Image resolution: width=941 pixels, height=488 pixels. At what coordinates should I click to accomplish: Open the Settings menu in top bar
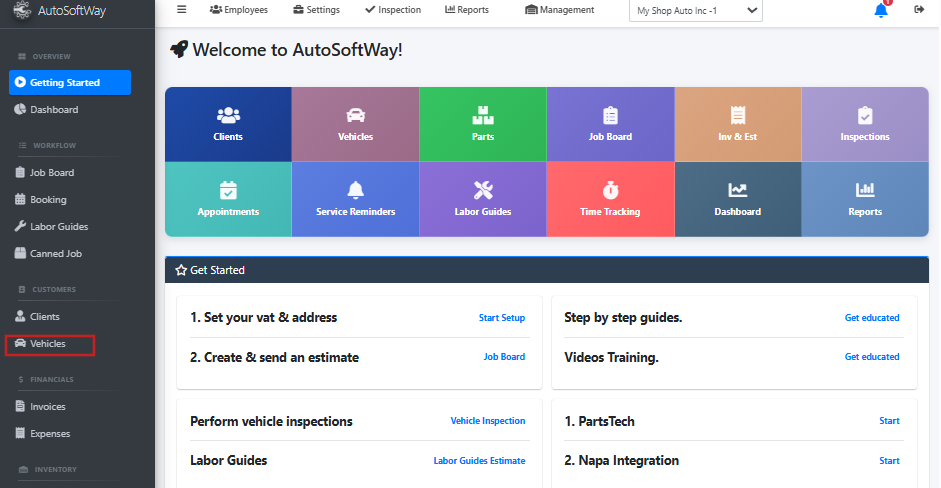coord(316,10)
